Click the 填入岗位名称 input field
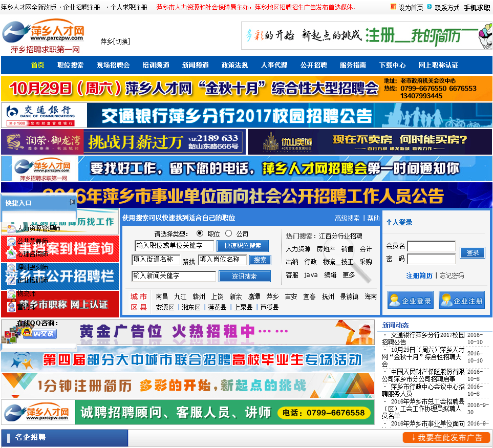Screen dimensions: 493x448 pyautogui.click(x=223, y=260)
